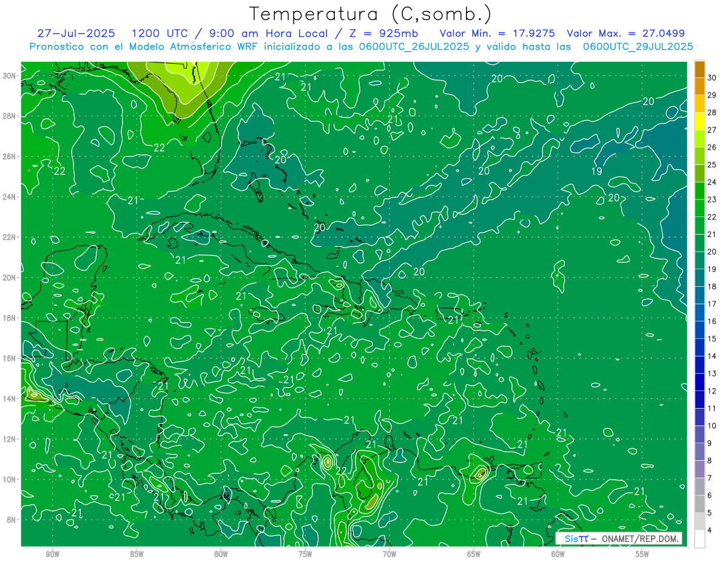This screenshot has height=562, width=728.
Task: Click the legend value "24"
Action: (712, 182)
